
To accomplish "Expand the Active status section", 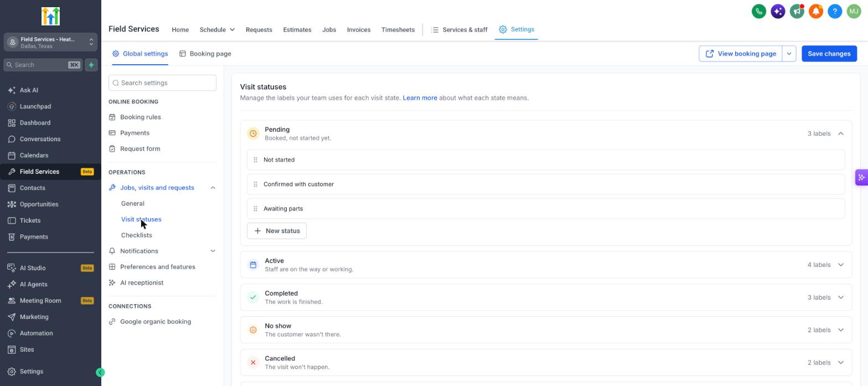I will 840,265.
